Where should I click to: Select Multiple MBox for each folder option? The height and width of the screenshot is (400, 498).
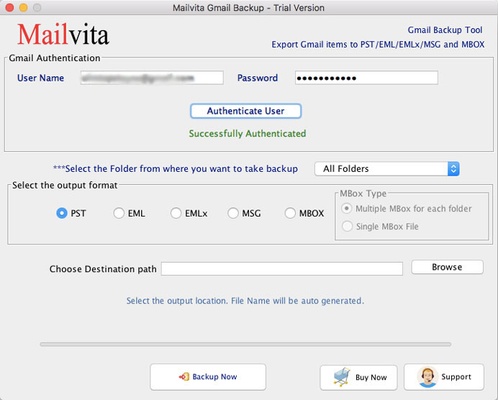click(347, 209)
